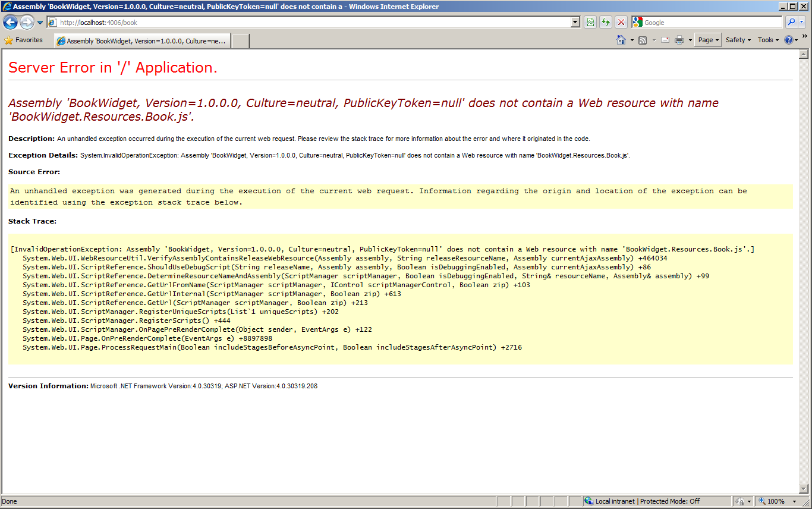Open the search provider options dropdown

click(802, 23)
